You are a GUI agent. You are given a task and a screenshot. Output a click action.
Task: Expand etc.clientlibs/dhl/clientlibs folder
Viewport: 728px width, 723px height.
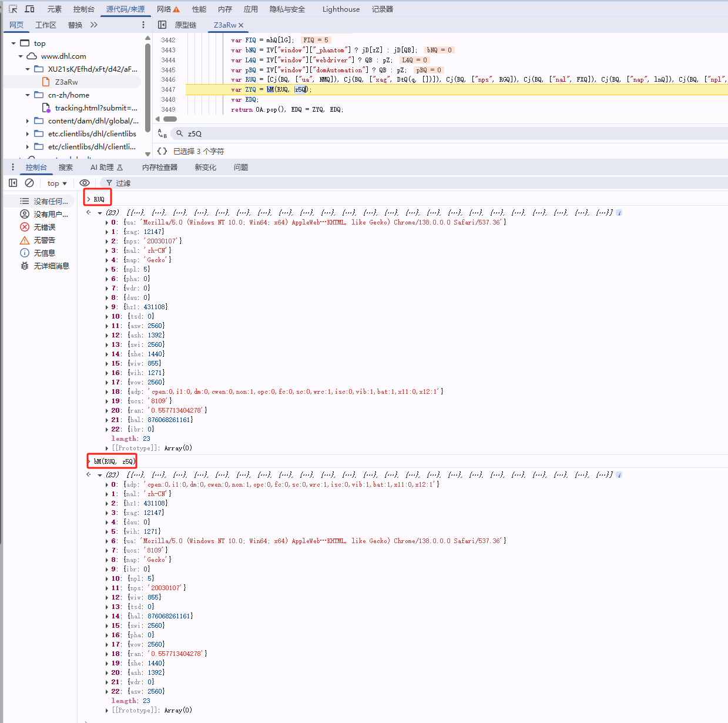coord(28,134)
